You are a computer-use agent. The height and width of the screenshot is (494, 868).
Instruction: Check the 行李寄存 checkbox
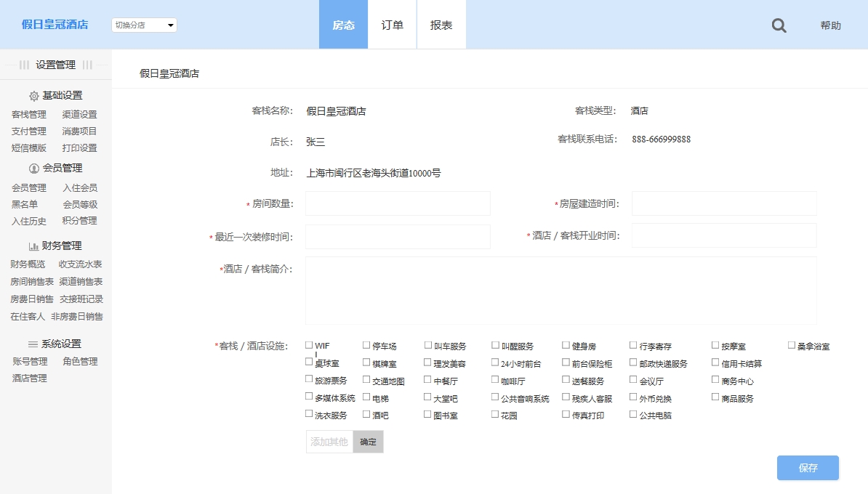tap(633, 345)
